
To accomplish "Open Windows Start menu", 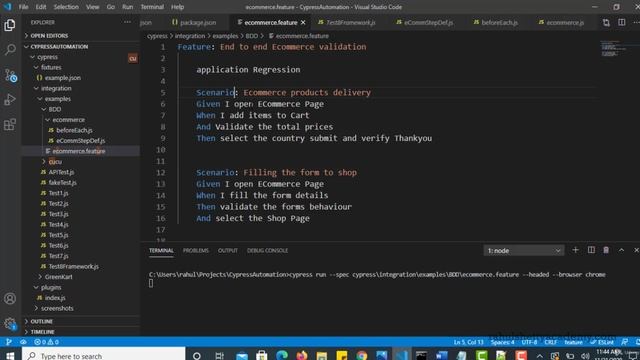I will (x=10, y=356).
